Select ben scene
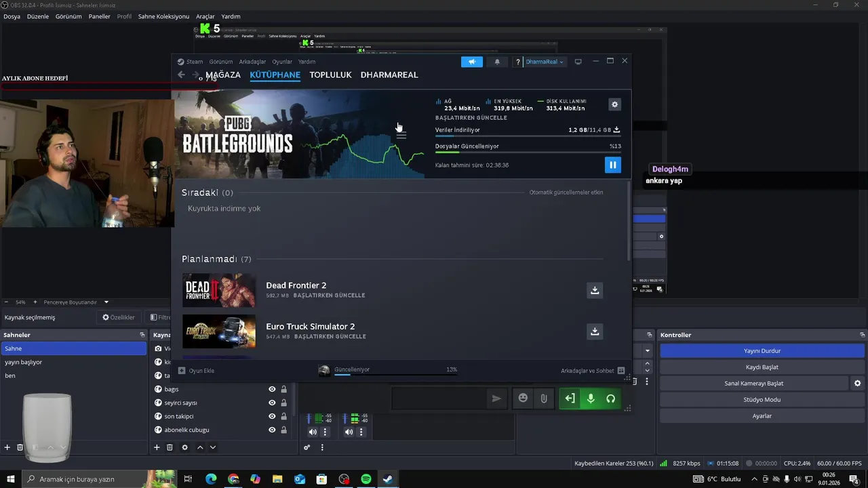 74,375
